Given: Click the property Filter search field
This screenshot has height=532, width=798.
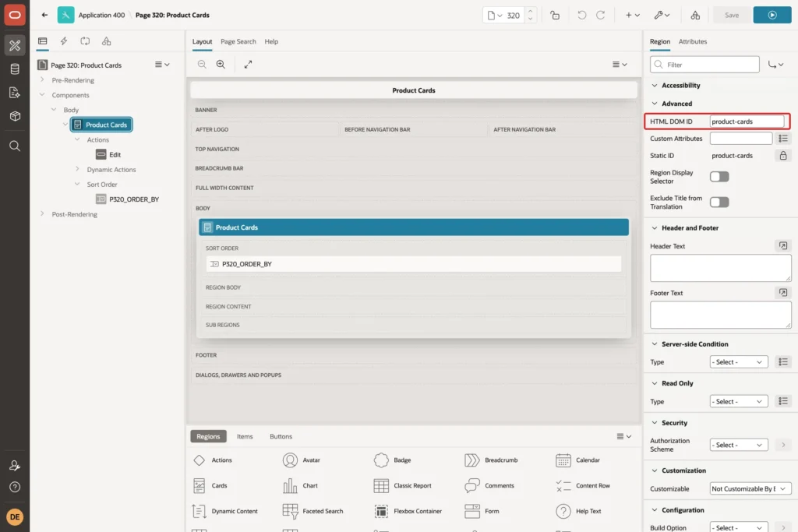Looking at the screenshot, I should tap(704, 65).
